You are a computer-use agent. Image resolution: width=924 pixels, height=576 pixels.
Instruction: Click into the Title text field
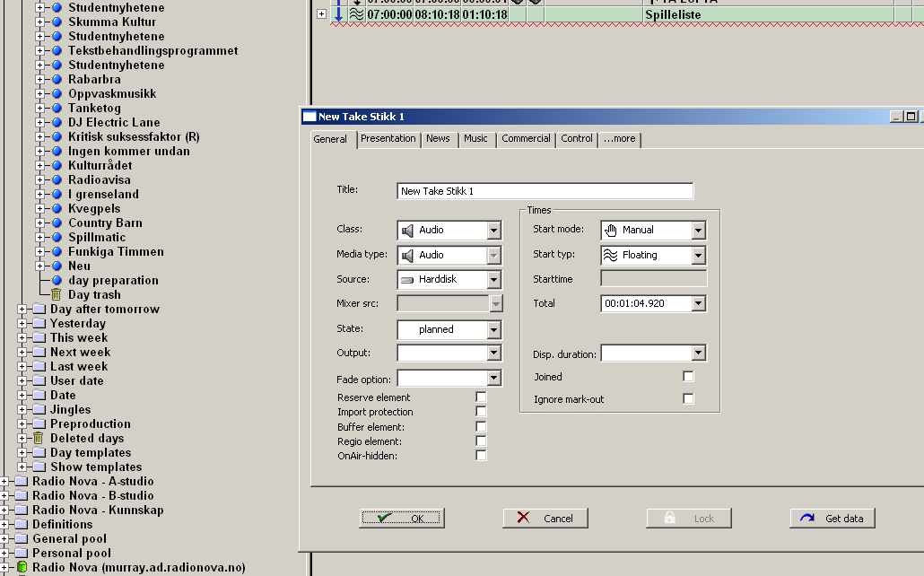pos(545,191)
